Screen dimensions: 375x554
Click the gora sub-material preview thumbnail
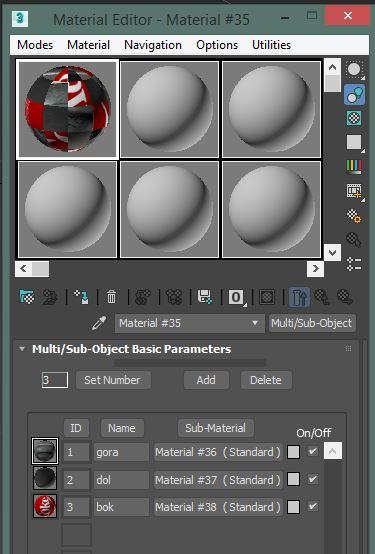(45, 451)
